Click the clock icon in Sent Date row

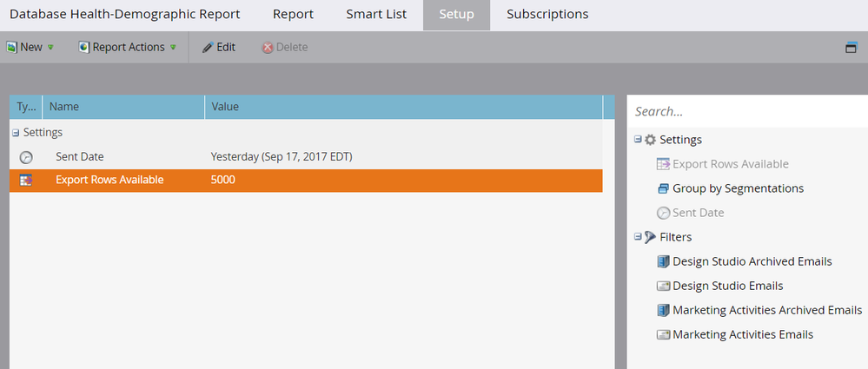(x=26, y=158)
